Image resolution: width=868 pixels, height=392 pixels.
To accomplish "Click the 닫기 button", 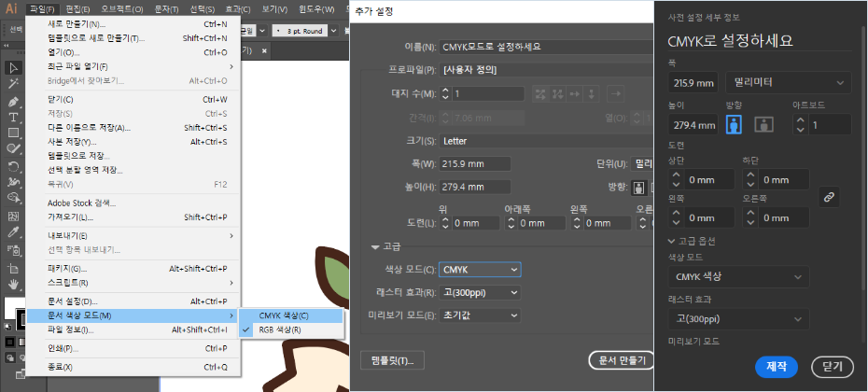I will click(833, 367).
